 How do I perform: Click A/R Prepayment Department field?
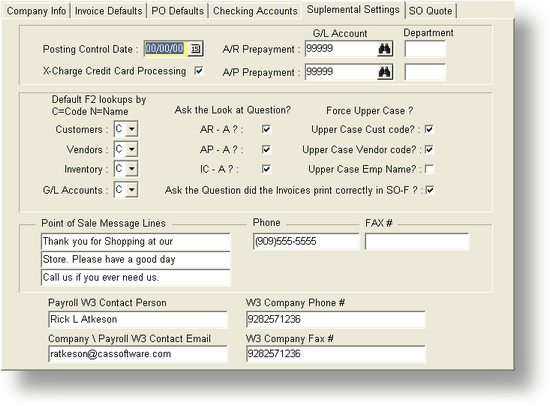425,49
